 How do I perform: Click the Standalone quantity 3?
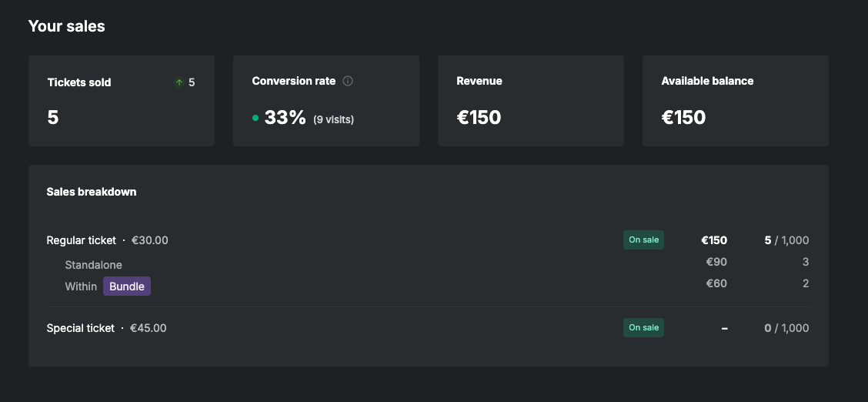tap(806, 262)
